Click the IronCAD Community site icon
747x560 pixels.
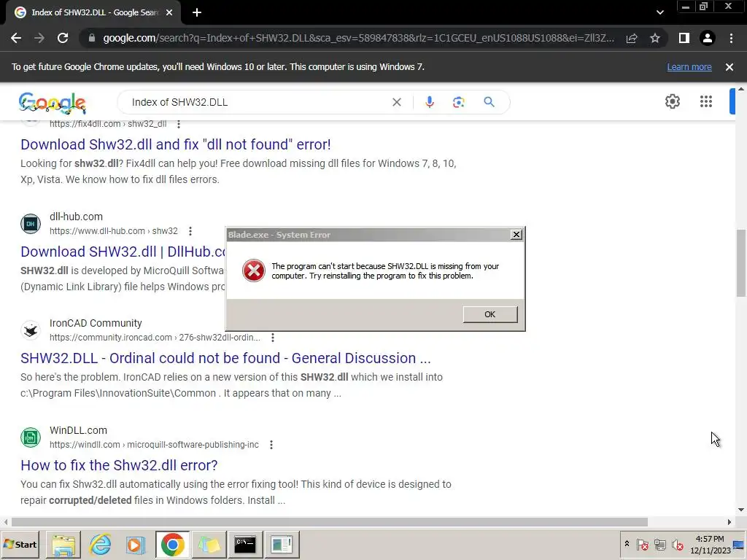tap(31, 330)
